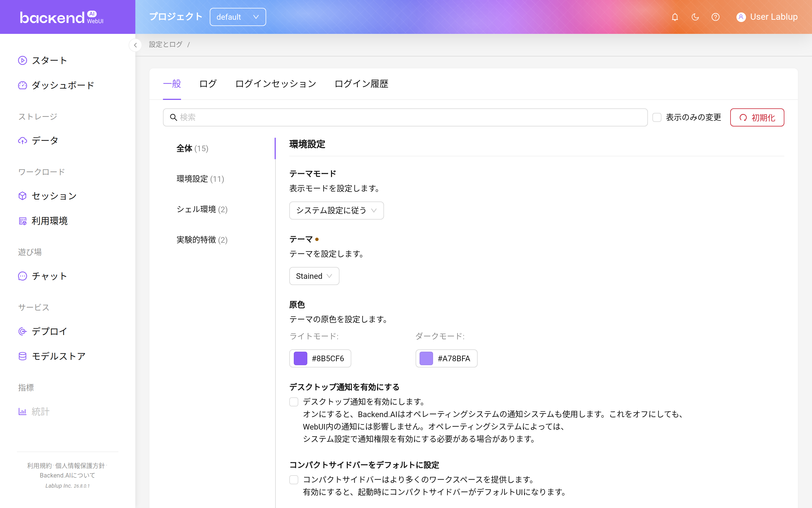
Task: Collapse the sidebar with arrow button
Action: [x=135, y=45]
